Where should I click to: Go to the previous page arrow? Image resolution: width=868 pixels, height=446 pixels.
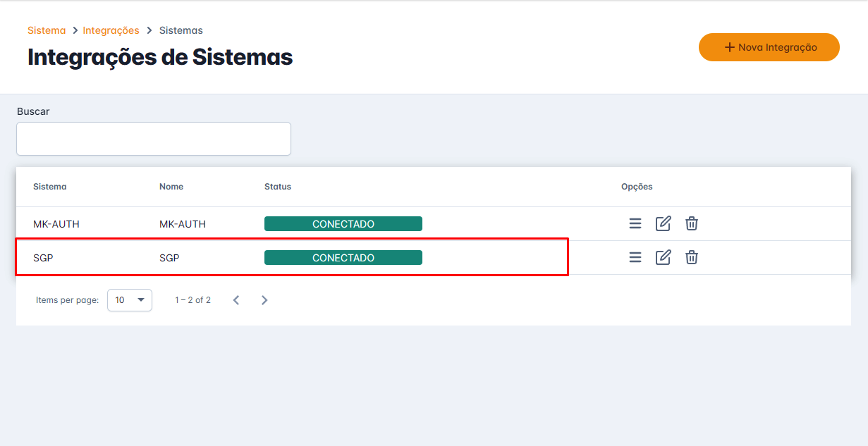click(x=236, y=300)
